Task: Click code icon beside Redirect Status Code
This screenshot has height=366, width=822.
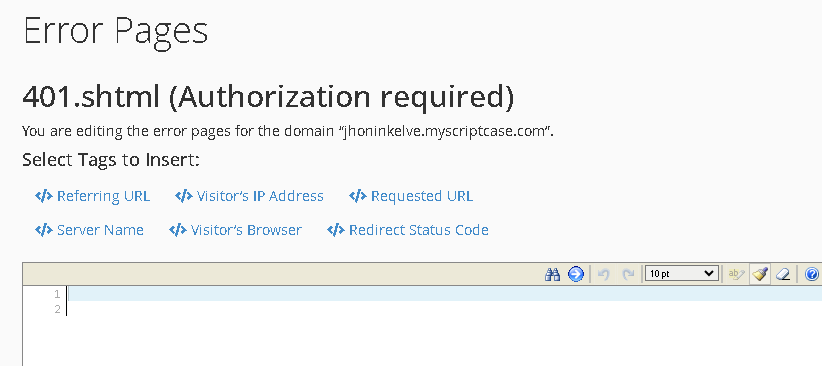Action: point(336,230)
